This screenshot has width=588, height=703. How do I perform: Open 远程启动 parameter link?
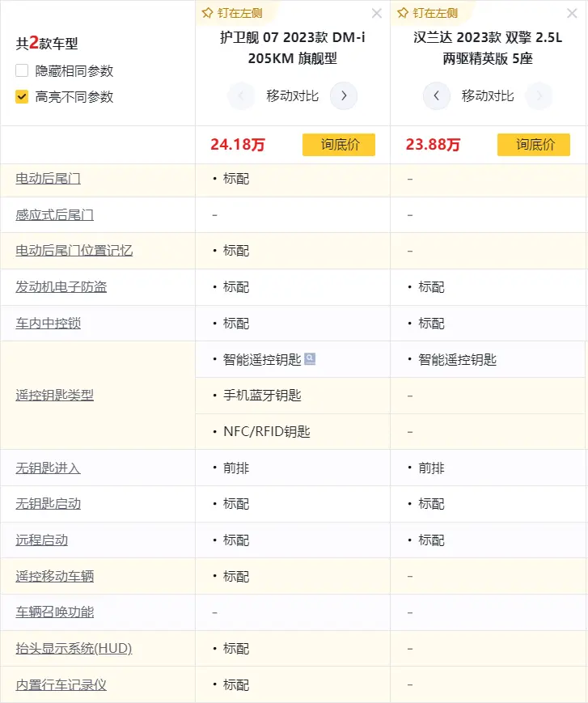[x=42, y=540]
